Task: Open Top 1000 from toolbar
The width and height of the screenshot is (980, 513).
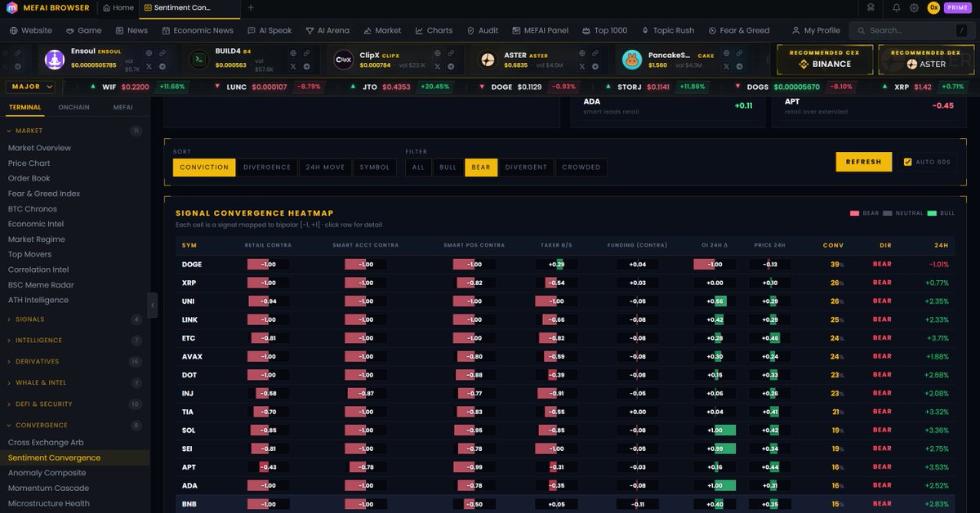Action: pyautogui.click(x=604, y=30)
